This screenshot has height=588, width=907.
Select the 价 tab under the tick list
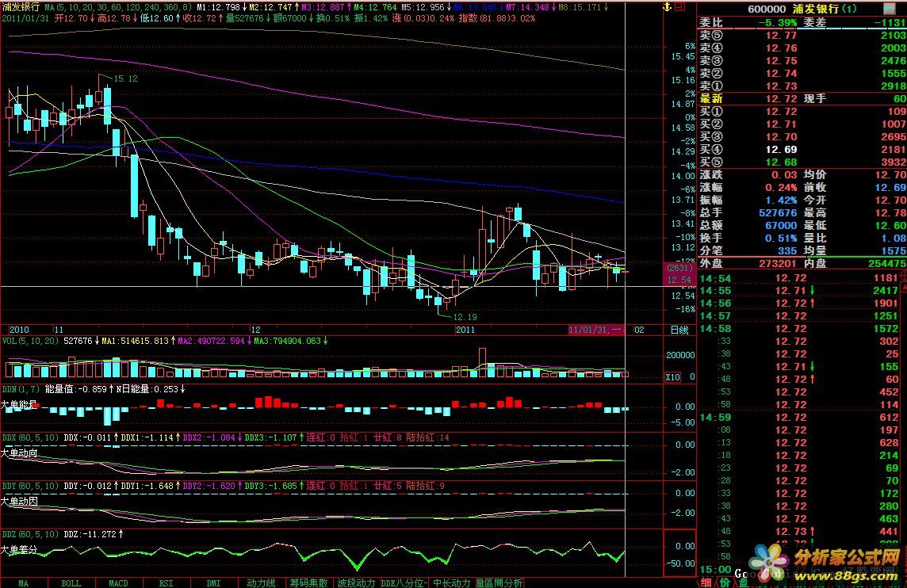pyautogui.click(x=724, y=582)
